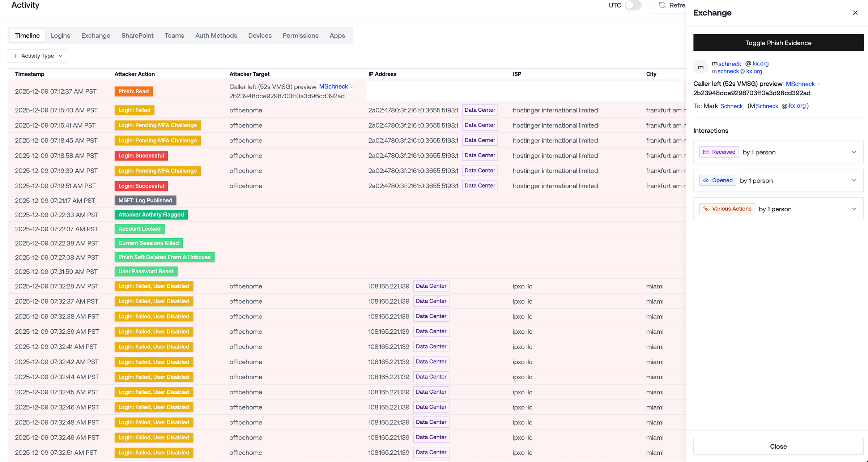Click the plus icon beside Activity Type
Screen dimensions: 868x462
pos(15,56)
